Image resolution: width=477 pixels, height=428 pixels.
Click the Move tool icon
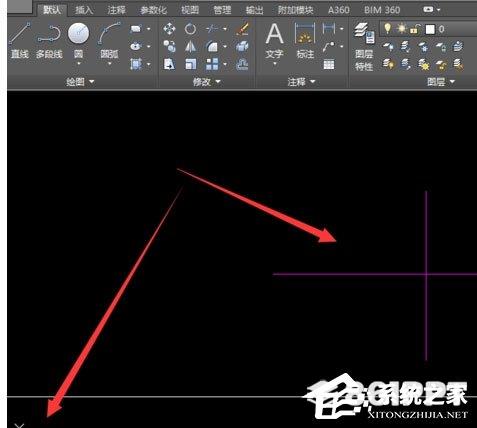pyautogui.click(x=169, y=29)
